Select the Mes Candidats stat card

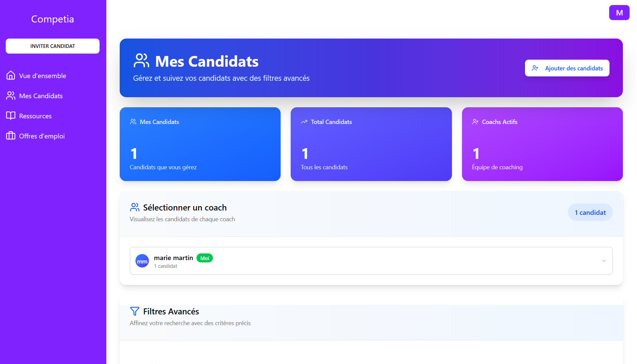click(x=200, y=144)
